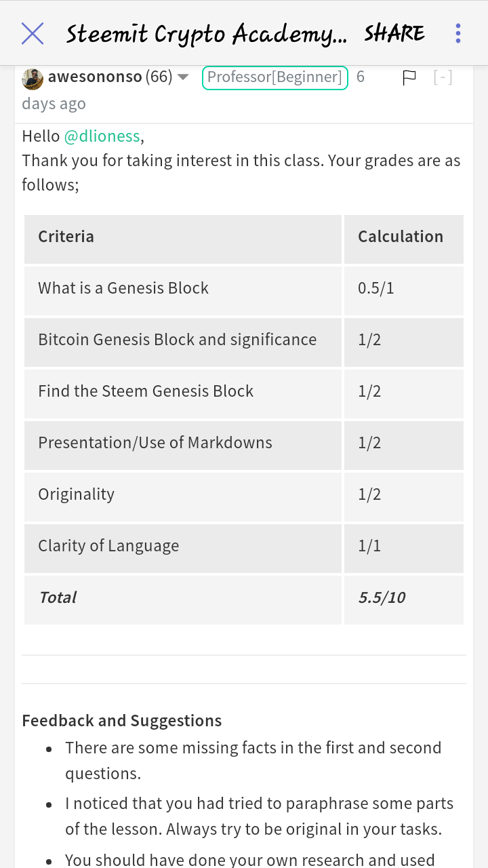
Task: Click the '6 days ago' timestamp
Action: tap(193, 90)
